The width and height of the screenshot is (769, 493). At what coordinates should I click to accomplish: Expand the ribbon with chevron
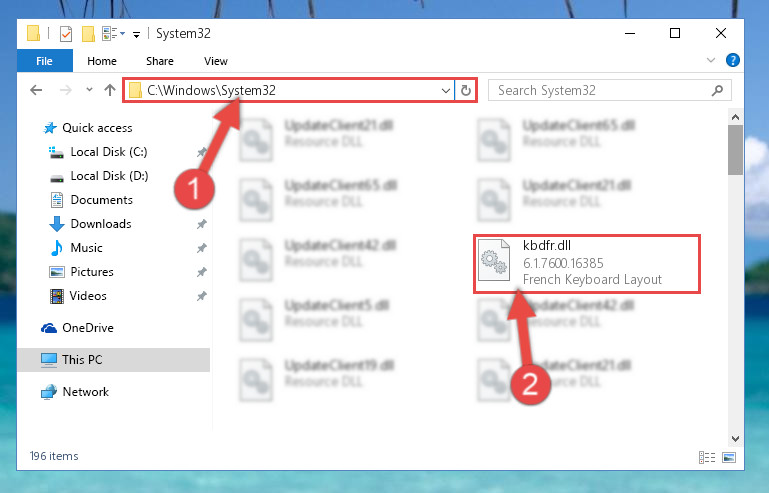(710, 60)
